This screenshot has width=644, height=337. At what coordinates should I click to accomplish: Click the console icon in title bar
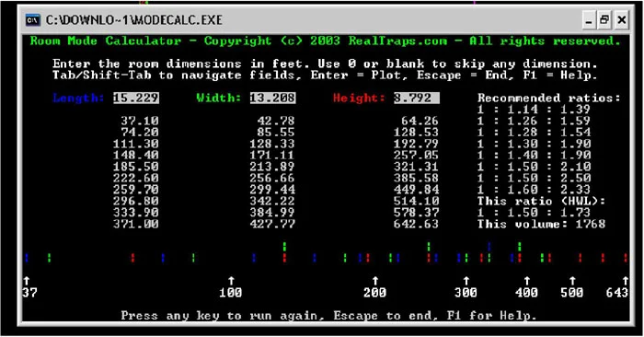click(x=33, y=20)
